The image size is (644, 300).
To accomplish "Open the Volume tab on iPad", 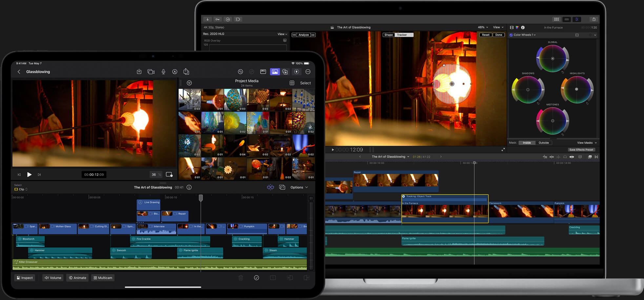I will 53,278.
